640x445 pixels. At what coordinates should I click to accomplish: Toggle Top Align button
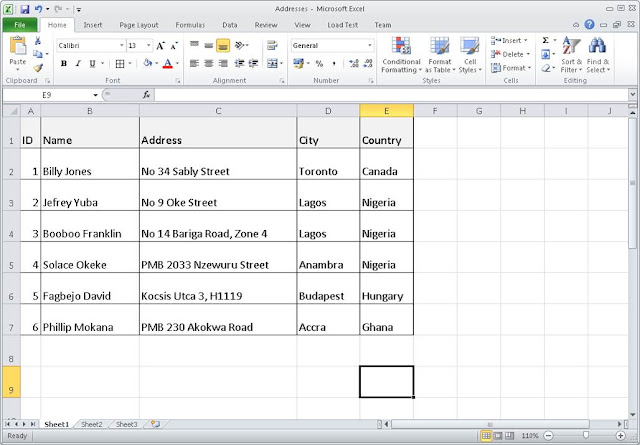point(194,45)
